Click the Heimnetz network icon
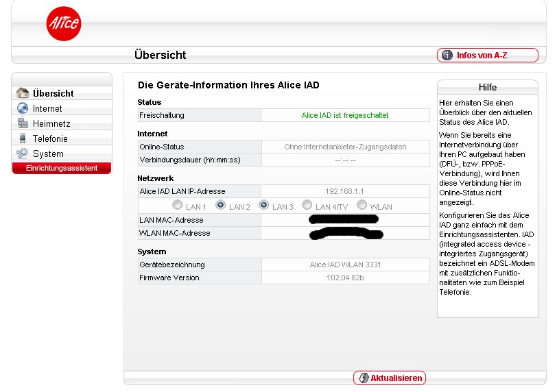Viewport: 557px width, 392px height. [23, 123]
